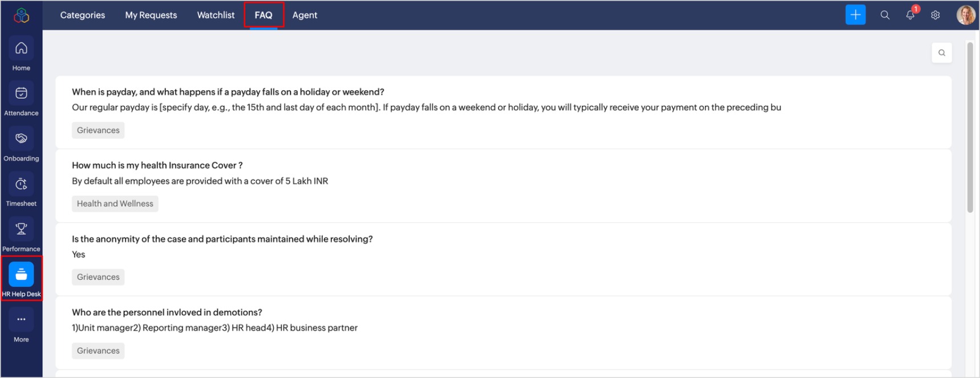Image resolution: width=980 pixels, height=378 pixels.
Task: Click the blue plus add button
Action: 855,15
